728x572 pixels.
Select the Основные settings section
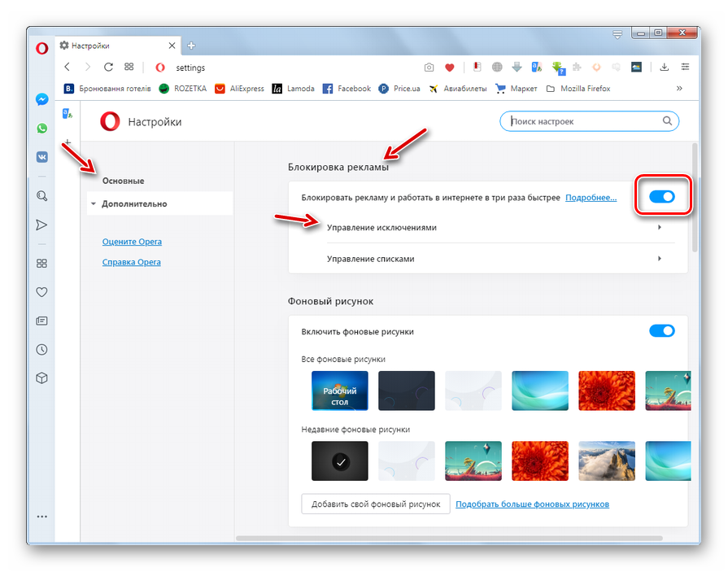[x=123, y=181]
